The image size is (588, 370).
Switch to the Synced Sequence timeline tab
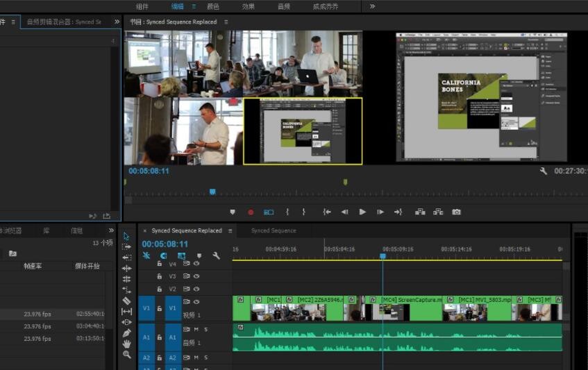274,230
